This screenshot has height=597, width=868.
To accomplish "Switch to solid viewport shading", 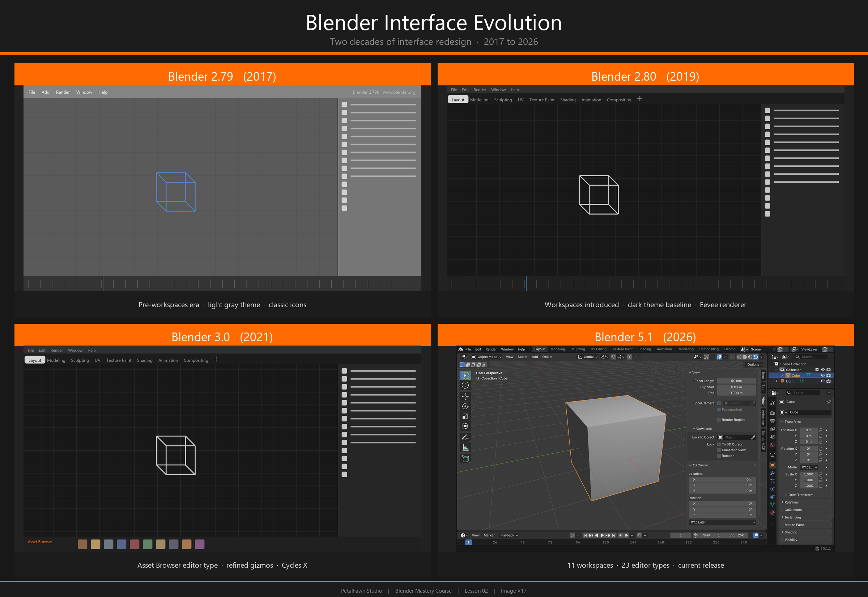I will pos(745,357).
